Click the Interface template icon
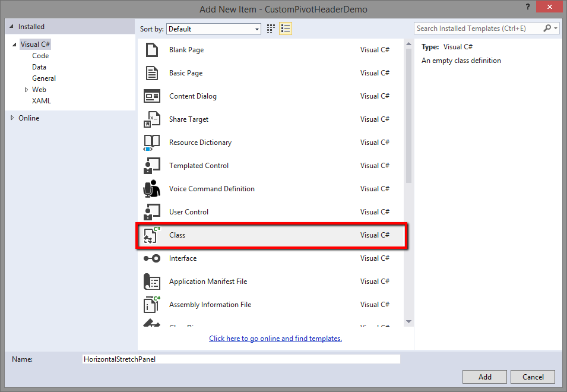The height and width of the screenshot is (392, 567). [151, 258]
